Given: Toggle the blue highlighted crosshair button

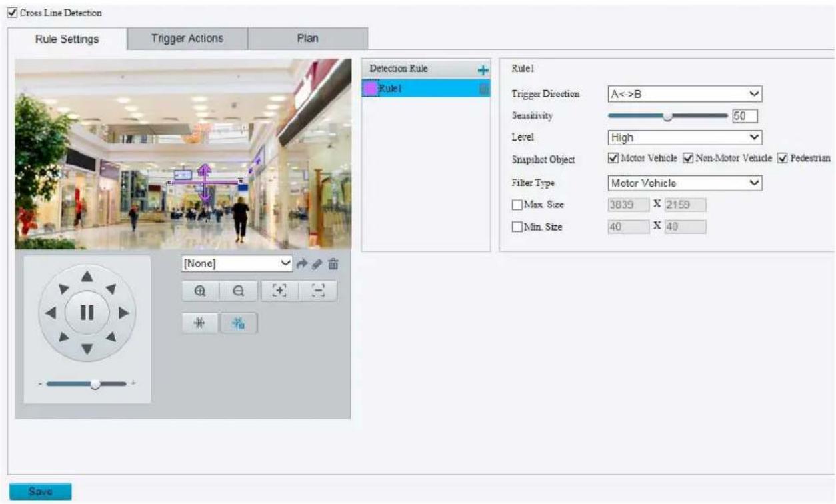Looking at the screenshot, I should [x=239, y=323].
